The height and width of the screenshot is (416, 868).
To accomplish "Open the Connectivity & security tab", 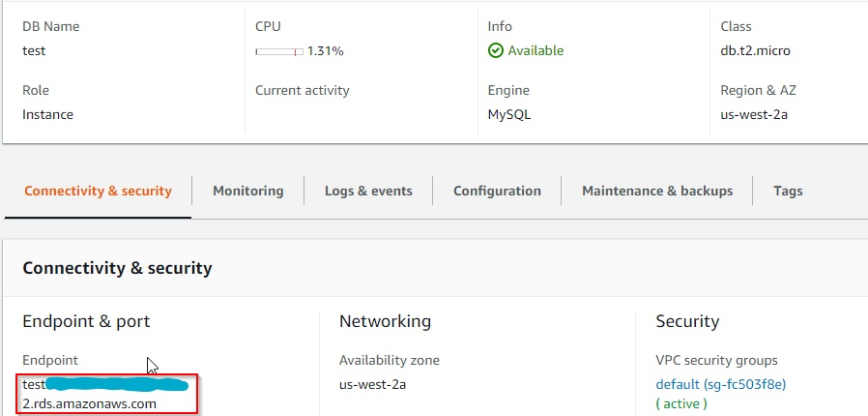I will [98, 191].
